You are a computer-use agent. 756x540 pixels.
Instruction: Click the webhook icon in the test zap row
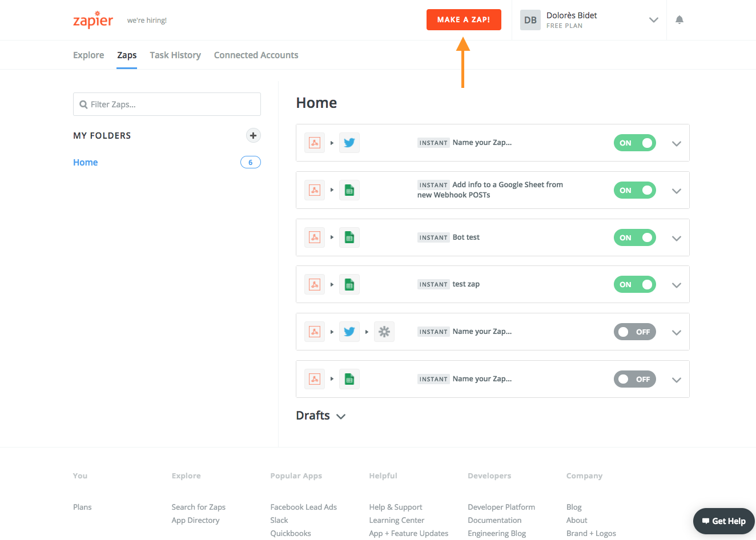pyautogui.click(x=315, y=284)
